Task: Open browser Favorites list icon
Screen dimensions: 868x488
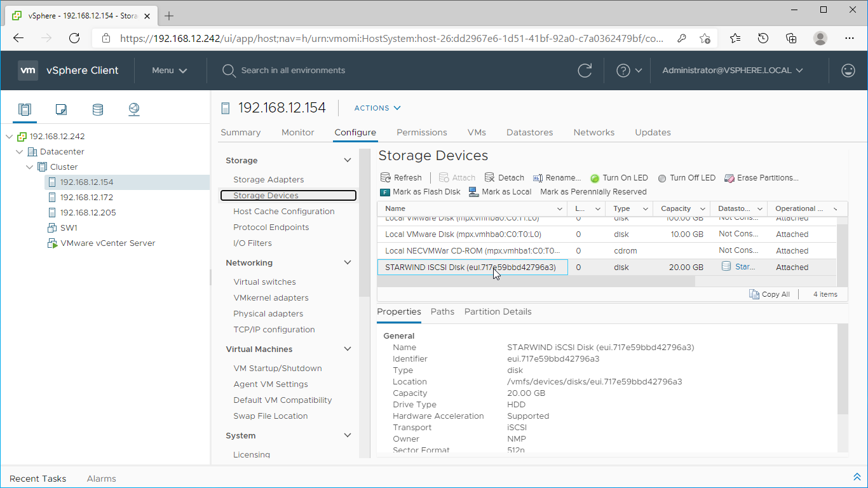Action: 735,38
